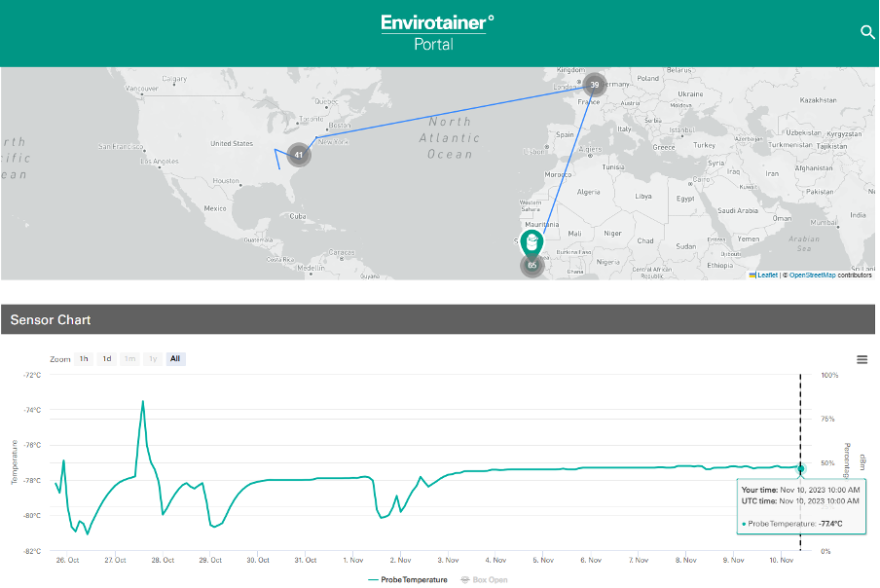The height and width of the screenshot is (588, 880).
Task: Click the 8. Nov date axis label
Action: [686, 560]
